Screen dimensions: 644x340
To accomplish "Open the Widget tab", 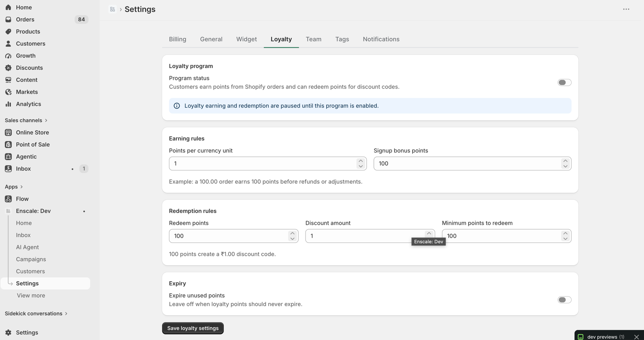I will tap(246, 39).
